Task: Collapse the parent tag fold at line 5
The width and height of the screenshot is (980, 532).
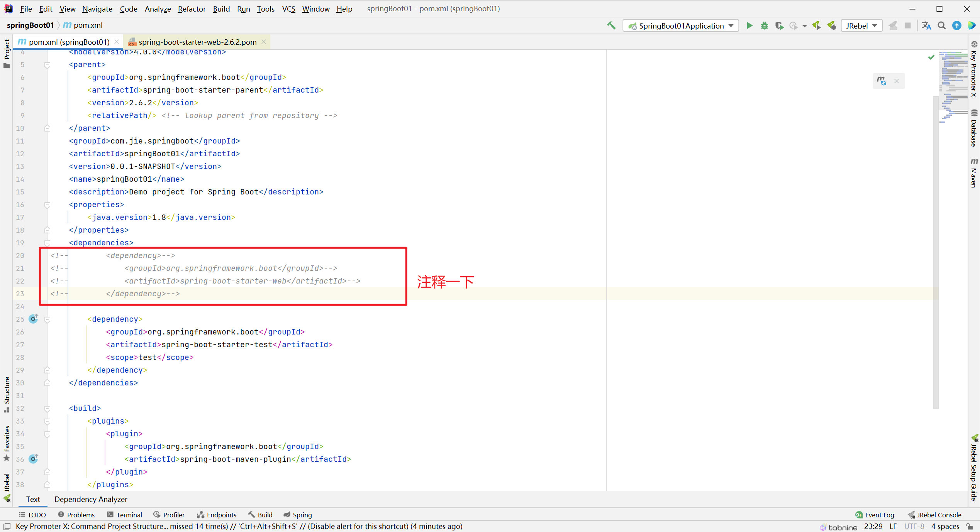Action: tap(47, 65)
